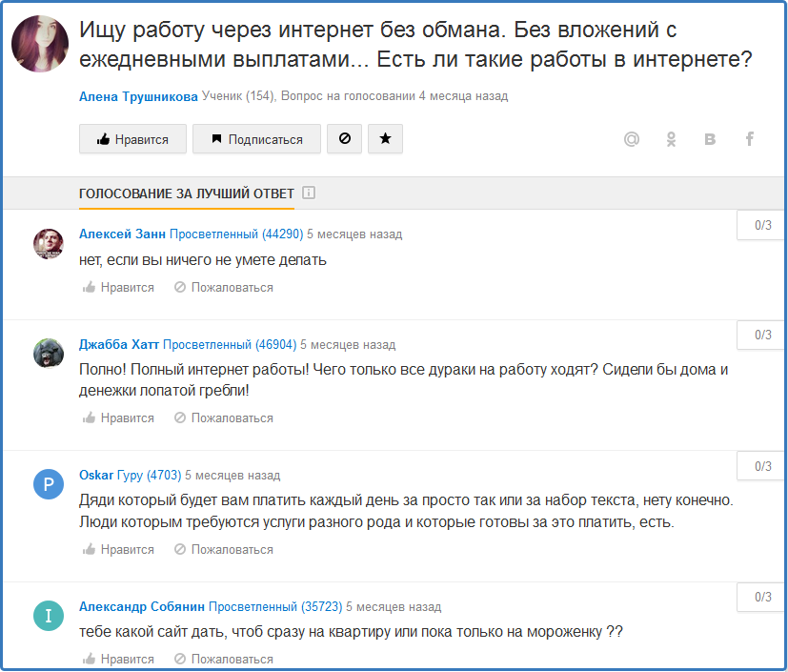The width and height of the screenshot is (788, 672).
Task: Open the Голосование за лучший ответ tab
Action: (186, 193)
